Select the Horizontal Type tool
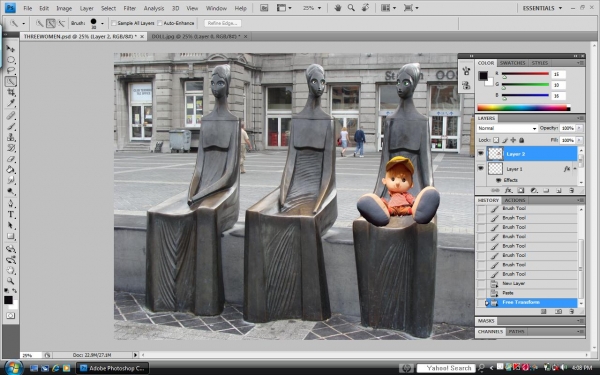Image resolution: width=600 pixels, height=375 pixels. (11, 215)
